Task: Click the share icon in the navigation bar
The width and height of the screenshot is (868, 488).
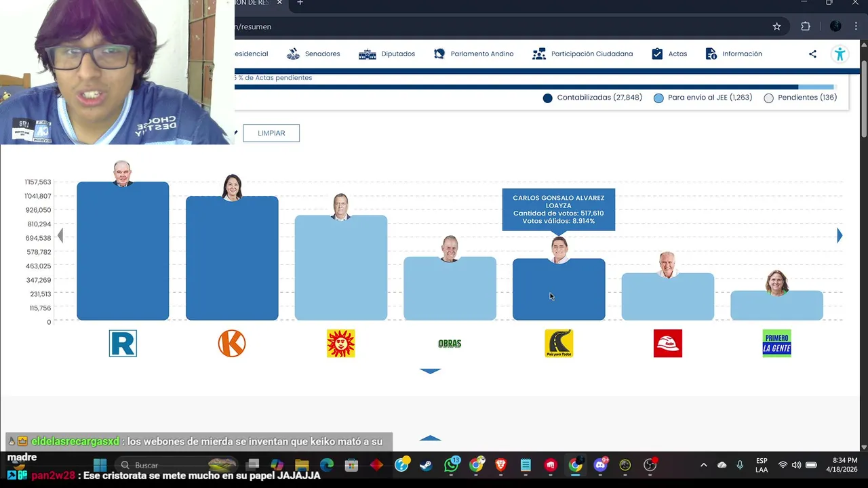Action: [x=812, y=54]
